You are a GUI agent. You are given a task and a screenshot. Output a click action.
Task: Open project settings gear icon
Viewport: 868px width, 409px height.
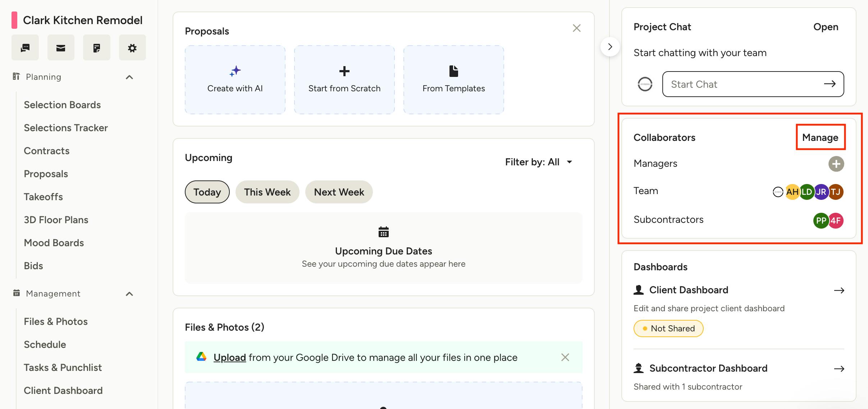coord(132,48)
